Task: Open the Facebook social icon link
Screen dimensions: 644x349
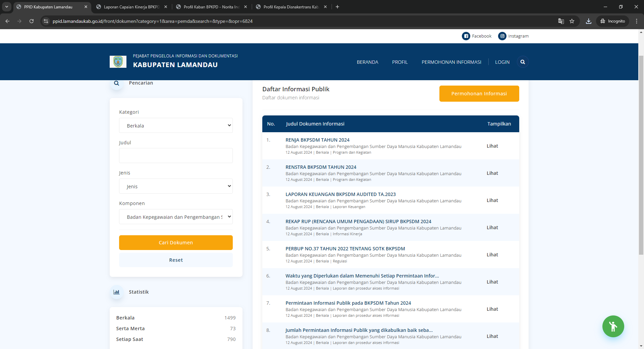Action: coord(466,36)
